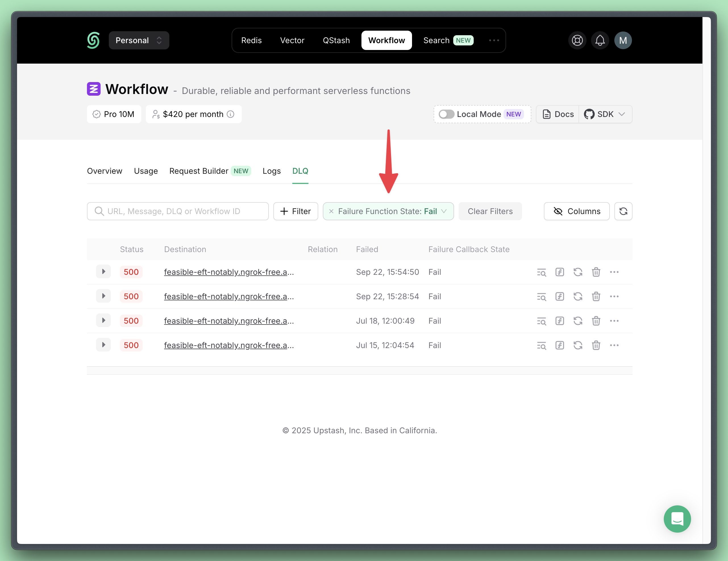Open the Docs button
Viewport: 728px width, 561px height.
[558, 114]
